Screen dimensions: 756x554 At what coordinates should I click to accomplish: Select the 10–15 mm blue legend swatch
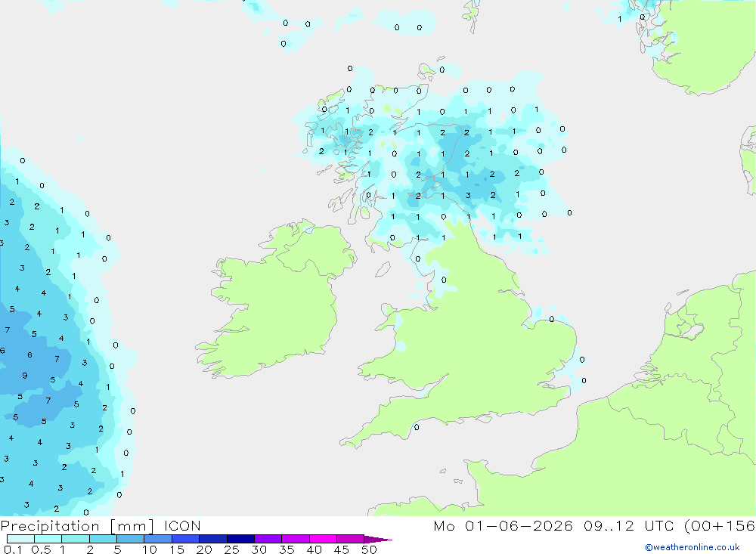point(158,539)
